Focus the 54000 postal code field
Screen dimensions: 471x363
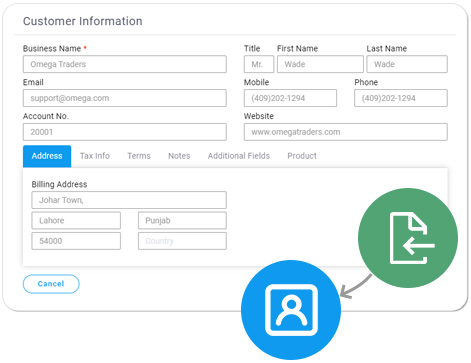click(76, 241)
